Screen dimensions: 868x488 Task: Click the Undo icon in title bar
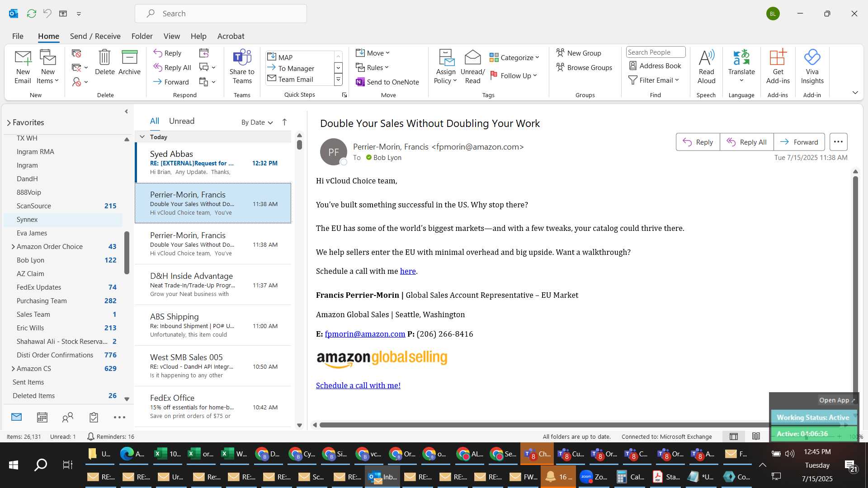point(47,14)
